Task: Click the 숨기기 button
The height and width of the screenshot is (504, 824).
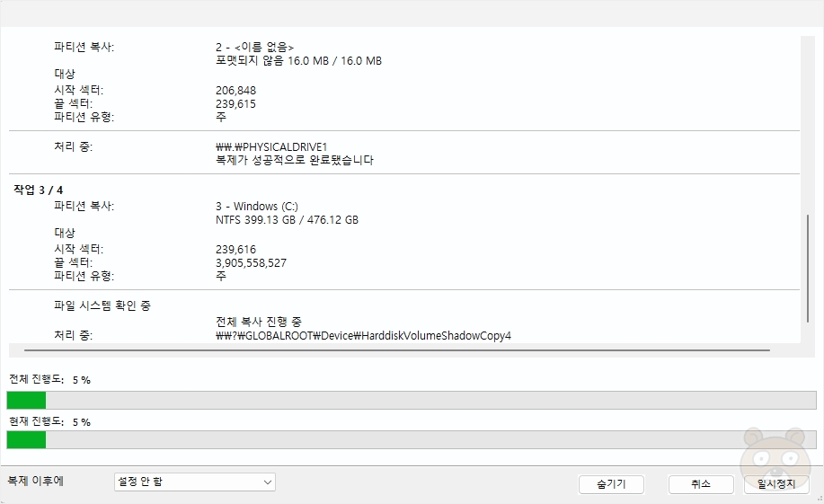Action: 611,484
